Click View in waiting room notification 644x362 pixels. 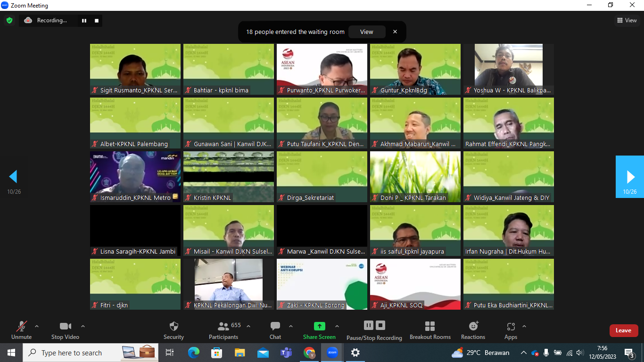pyautogui.click(x=366, y=32)
